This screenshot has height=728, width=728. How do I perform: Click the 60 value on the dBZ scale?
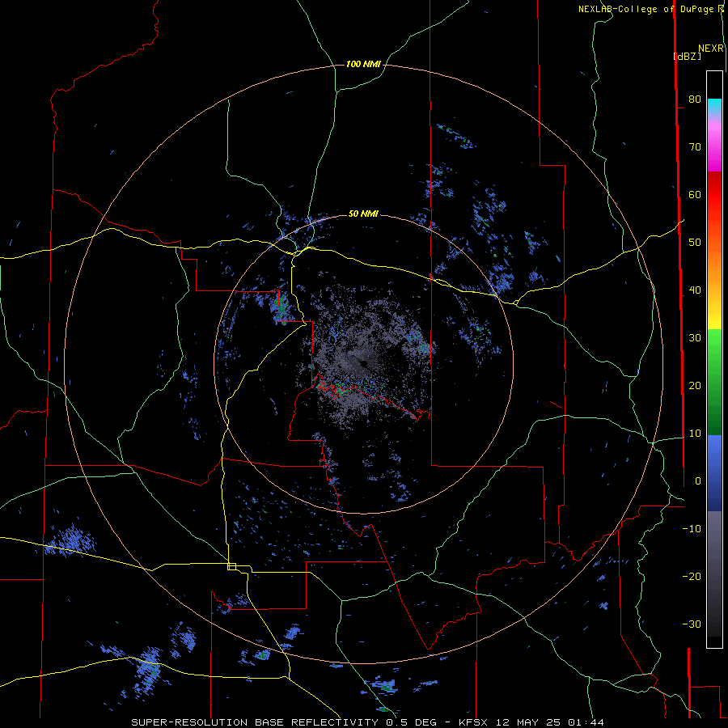coord(695,194)
